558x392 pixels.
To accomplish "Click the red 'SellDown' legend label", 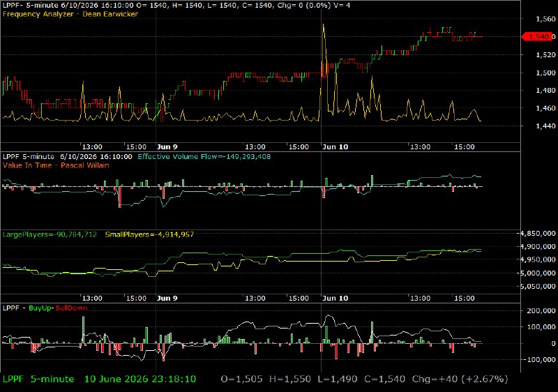I will coord(72,308).
